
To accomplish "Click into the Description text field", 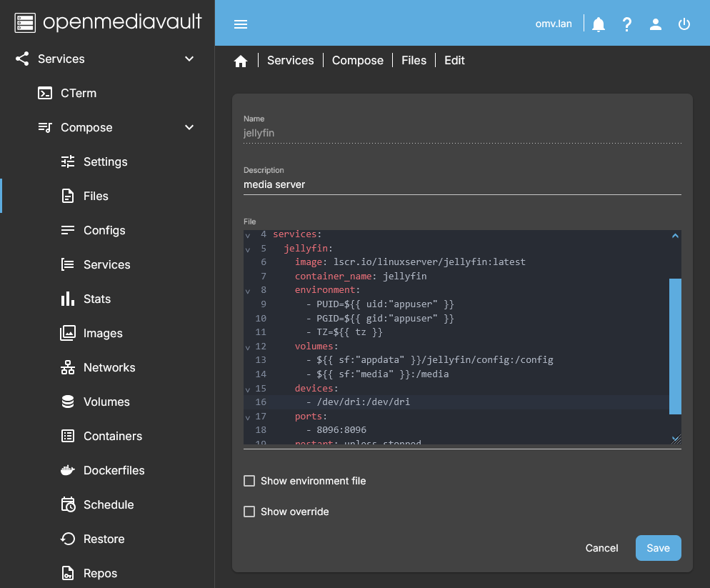I will pos(461,184).
